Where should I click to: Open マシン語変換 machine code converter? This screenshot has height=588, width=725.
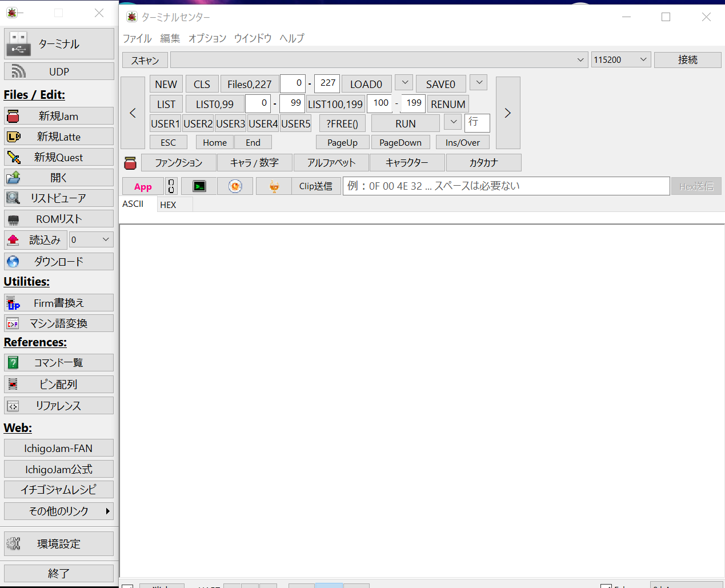(x=59, y=323)
